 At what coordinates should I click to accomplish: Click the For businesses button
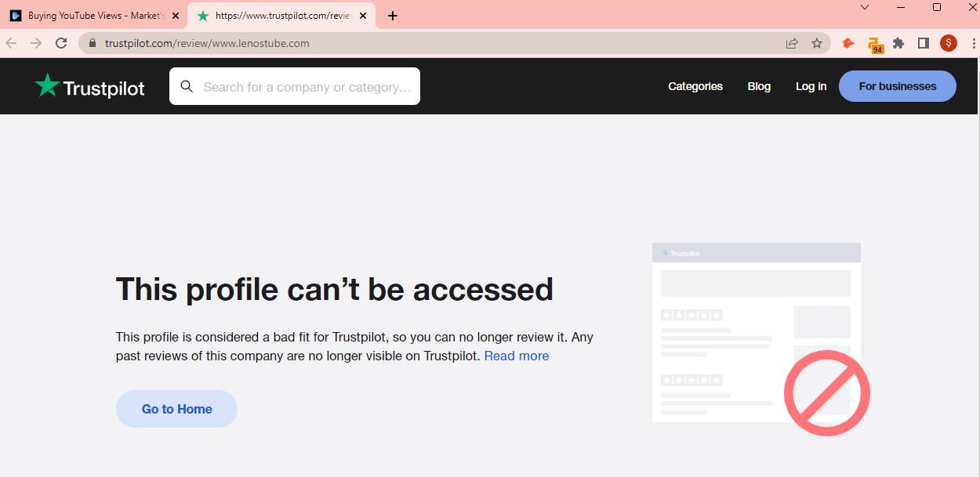tap(898, 86)
